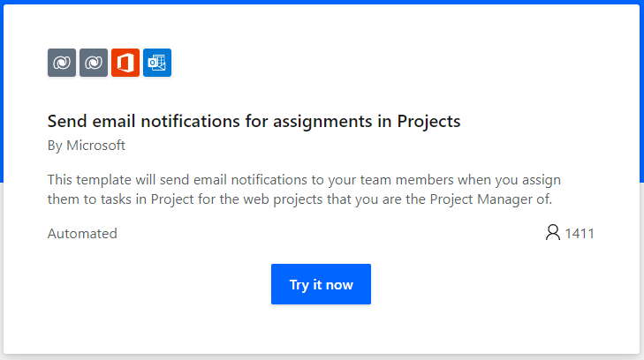The height and width of the screenshot is (360, 644).
Task: Click the blank card area right of the Outlook icon
Action: coord(398,63)
